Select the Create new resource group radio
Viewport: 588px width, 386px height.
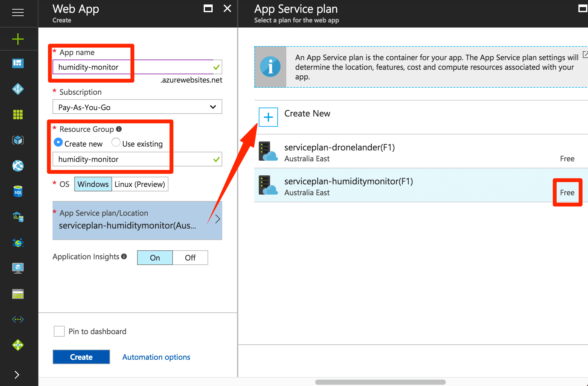tap(58, 142)
